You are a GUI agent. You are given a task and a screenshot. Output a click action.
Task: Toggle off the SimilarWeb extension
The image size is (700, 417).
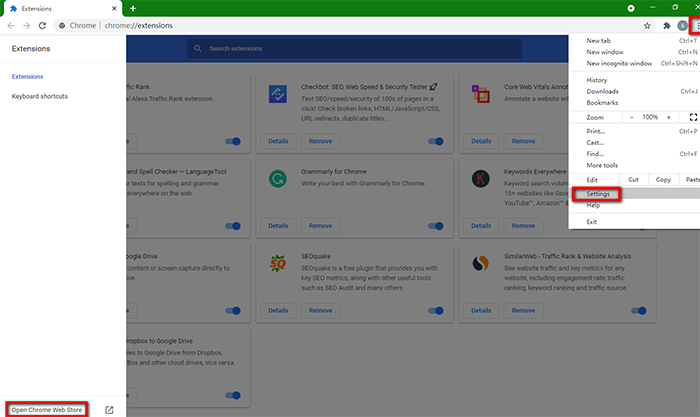pyautogui.click(x=637, y=310)
